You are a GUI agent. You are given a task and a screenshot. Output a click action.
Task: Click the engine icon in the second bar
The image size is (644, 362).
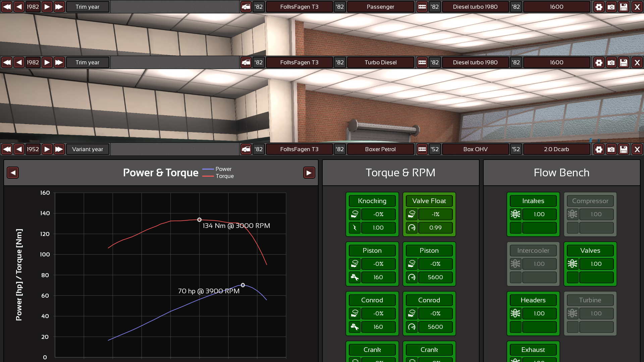422,62
